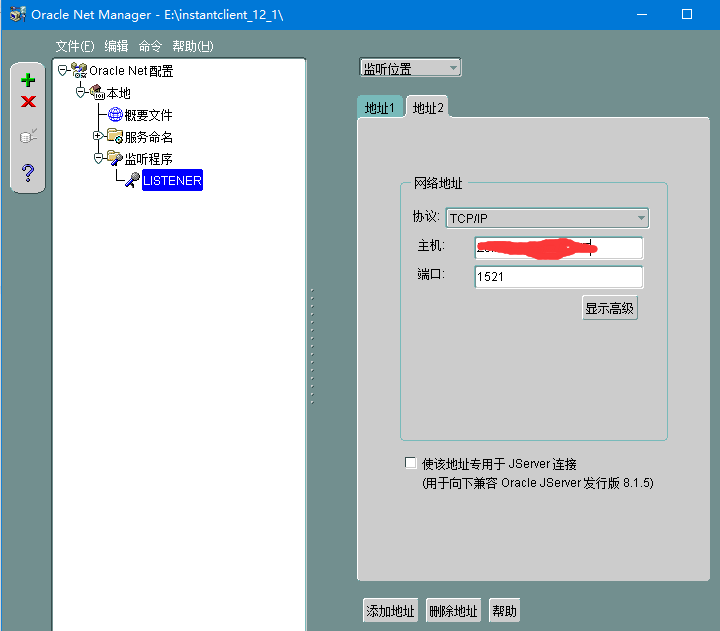Click the 显示高级 button
The height and width of the screenshot is (631, 720).
coord(609,308)
